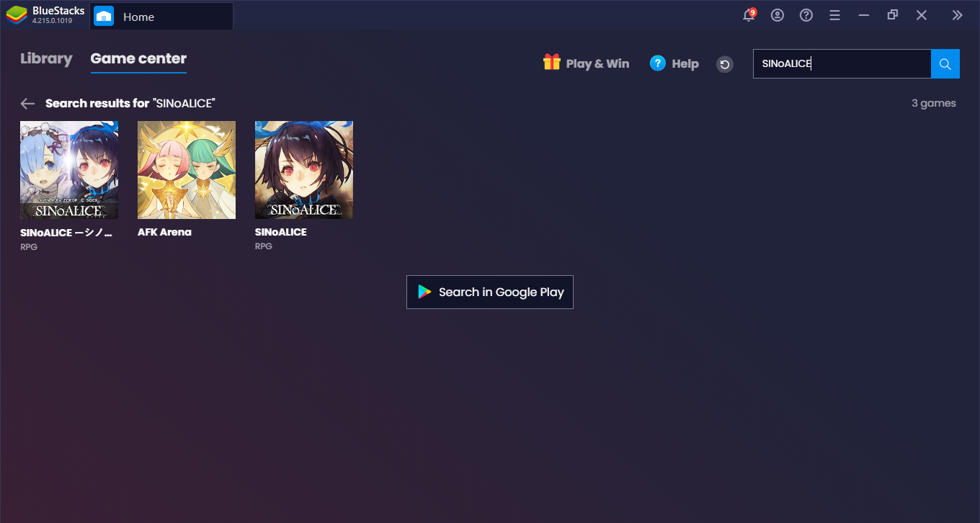Go back using the left arrow
Viewport: 980px width, 523px height.
tap(27, 104)
